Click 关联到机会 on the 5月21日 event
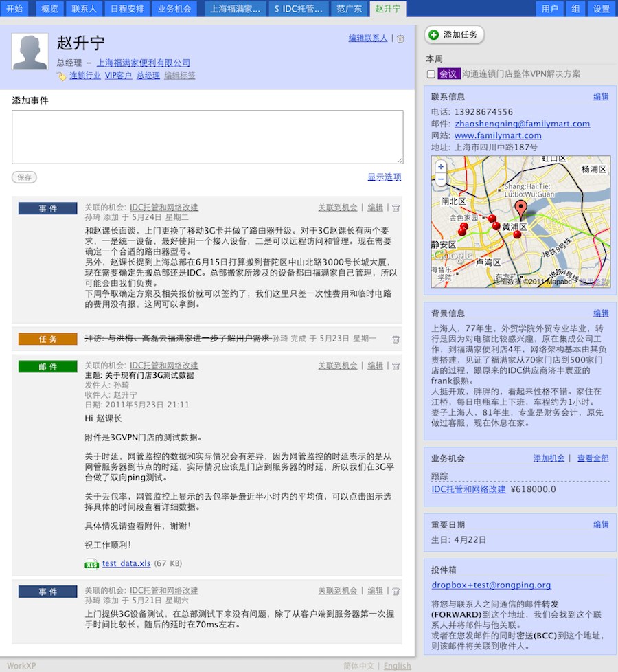 click(337, 590)
